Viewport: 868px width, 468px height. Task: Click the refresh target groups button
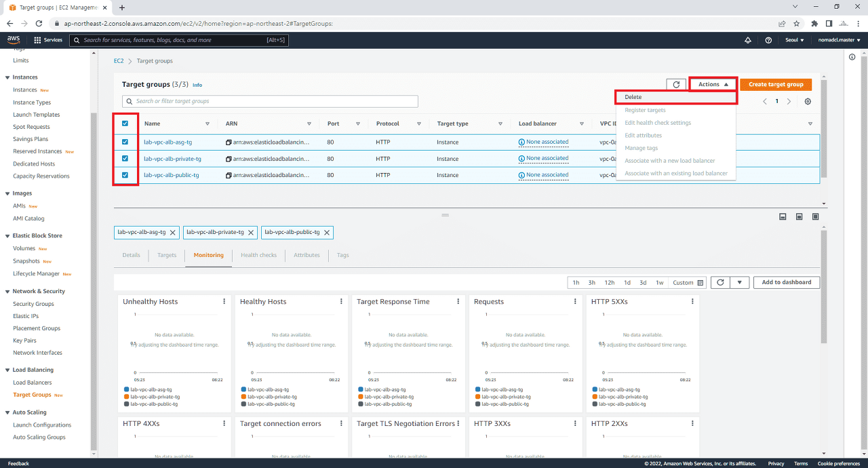click(x=675, y=84)
